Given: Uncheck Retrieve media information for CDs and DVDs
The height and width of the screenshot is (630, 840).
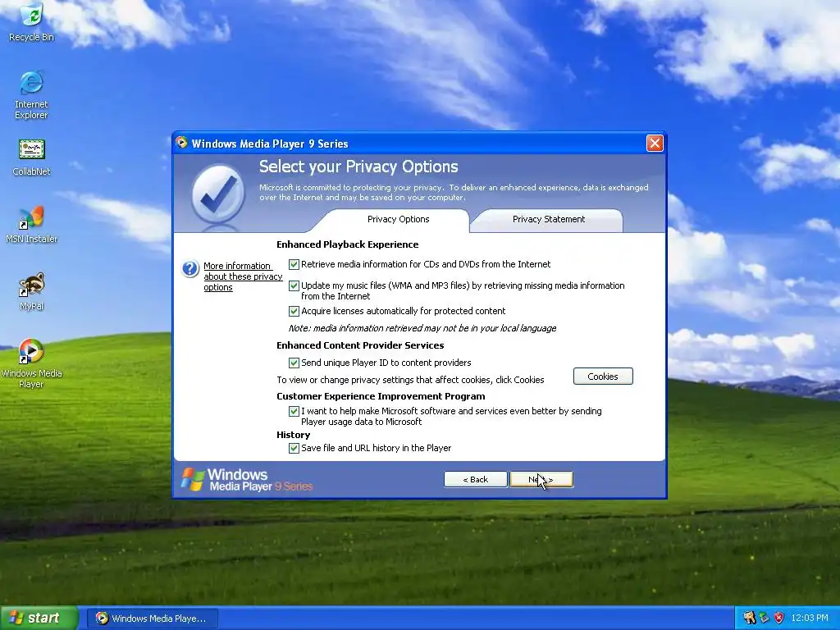Looking at the screenshot, I should click(294, 264).
